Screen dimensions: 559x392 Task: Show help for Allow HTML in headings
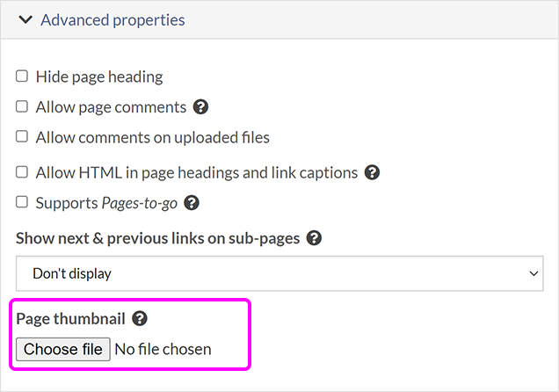click(x=372, y=172)
